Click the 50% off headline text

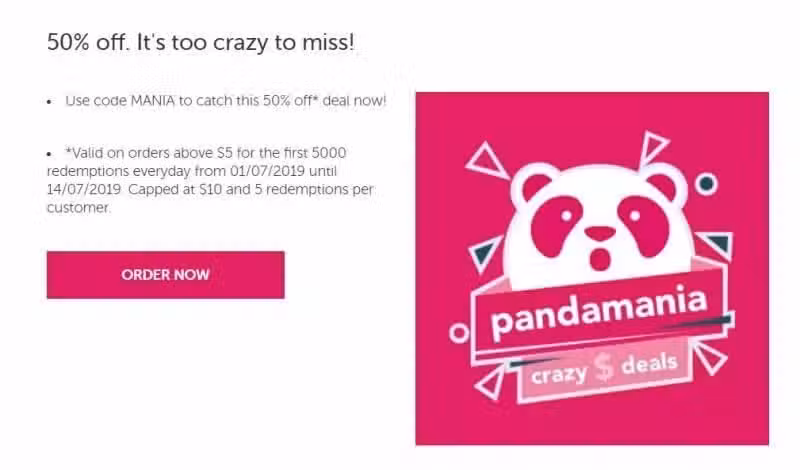tap(201, 42)
